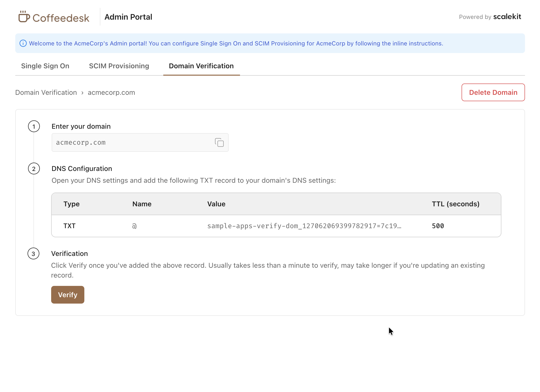Focus the acmecorp.com domain field

click(x=140, y=142)
